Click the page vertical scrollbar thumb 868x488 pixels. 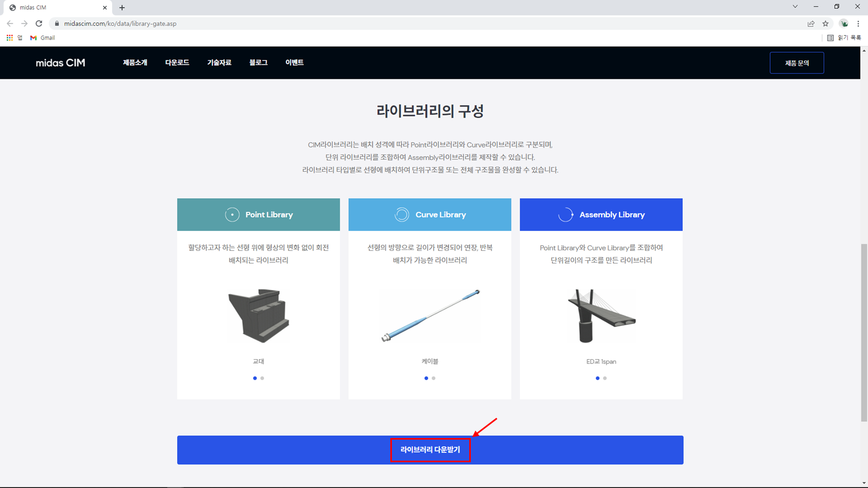point(864,332)
